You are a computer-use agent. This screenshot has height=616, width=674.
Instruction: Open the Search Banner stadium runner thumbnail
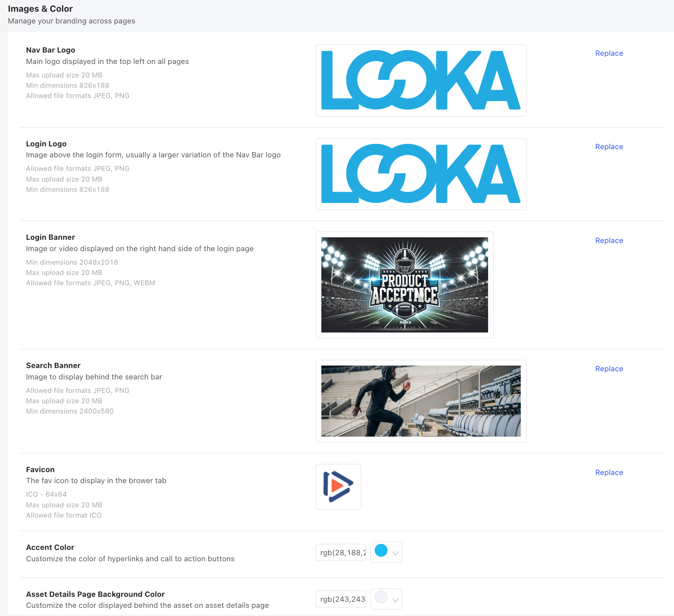click(x=421, y=401)
